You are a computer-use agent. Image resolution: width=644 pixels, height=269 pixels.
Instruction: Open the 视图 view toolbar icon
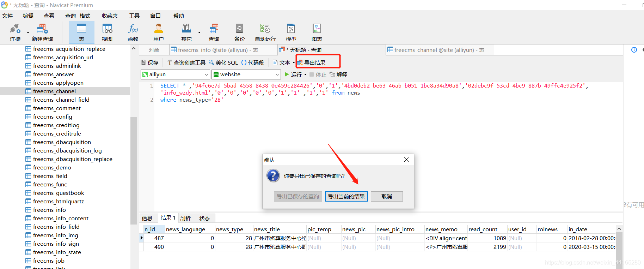(107, 32)
